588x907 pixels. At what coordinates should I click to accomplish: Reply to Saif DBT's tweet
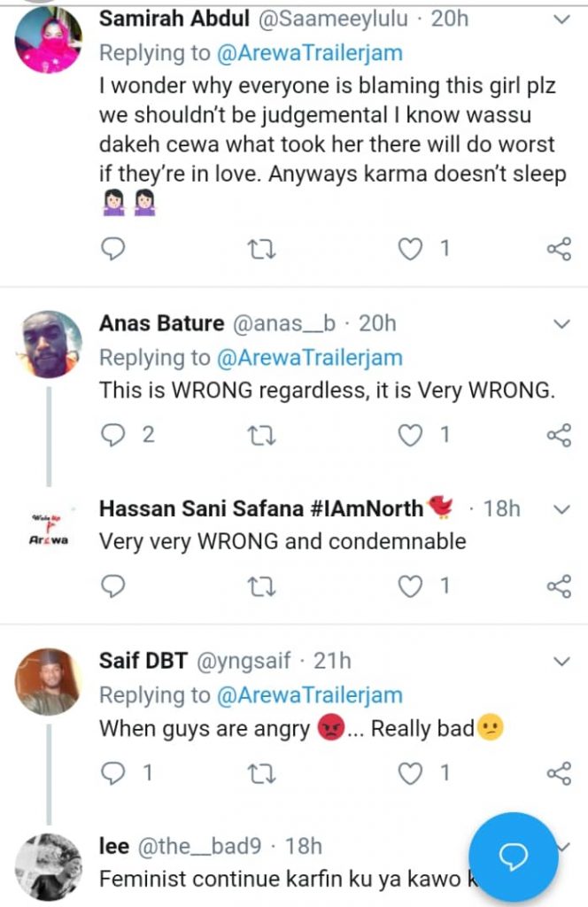pyautogui.click(x=112, y=773)
